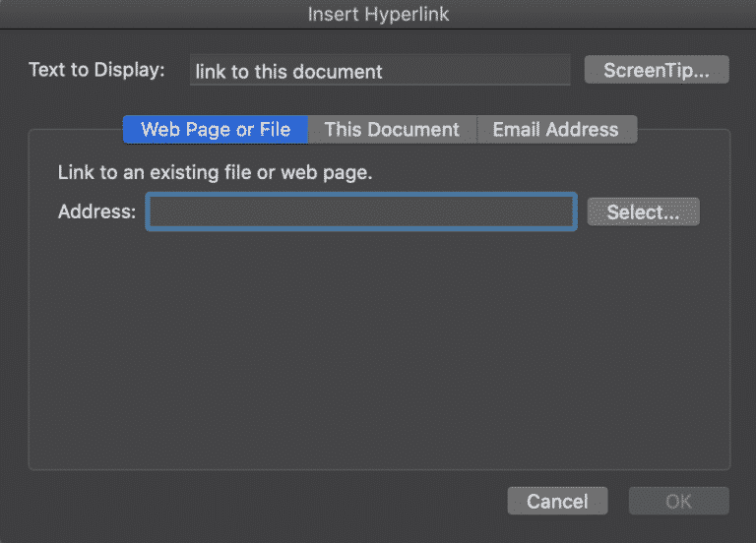
Task: Click the Insert Hyperlink title bar
Action: pyautogui.click(x=378, y=15)
